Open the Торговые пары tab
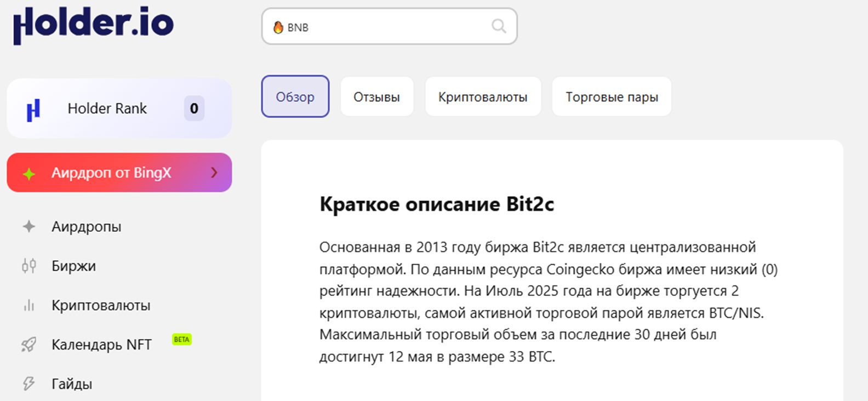868x401 pixels. point(612,97)
